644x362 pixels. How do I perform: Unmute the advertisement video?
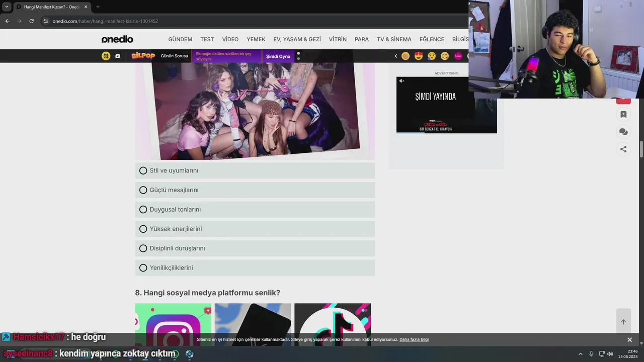tap(401, 81)
